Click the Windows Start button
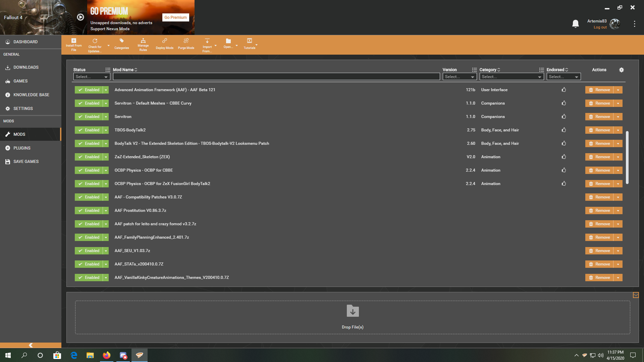This screenshot has width=644, height=362. click(8, 355)
